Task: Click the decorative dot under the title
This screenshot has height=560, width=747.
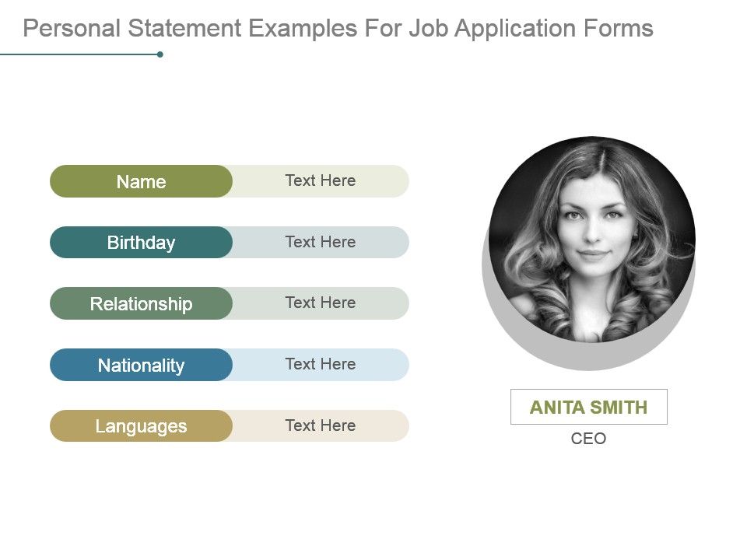Action: (x=161, y=54)
